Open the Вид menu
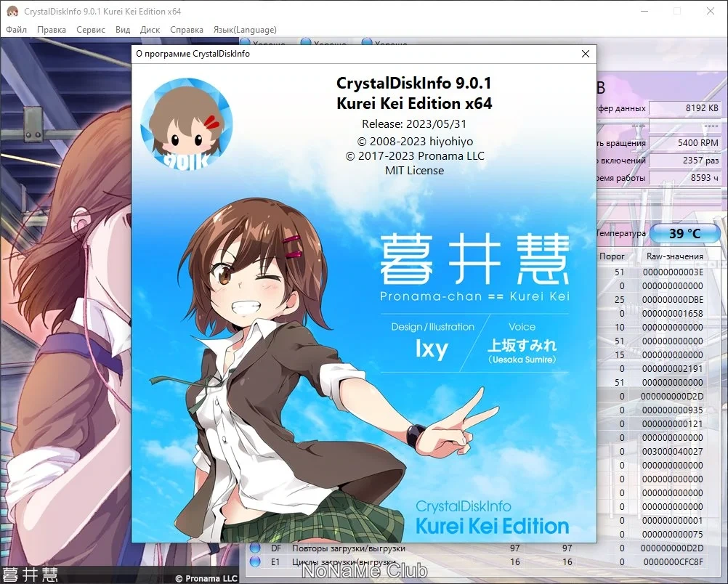Image resolution: width=728 pixels, height=584 pixels. pos(123,30)
